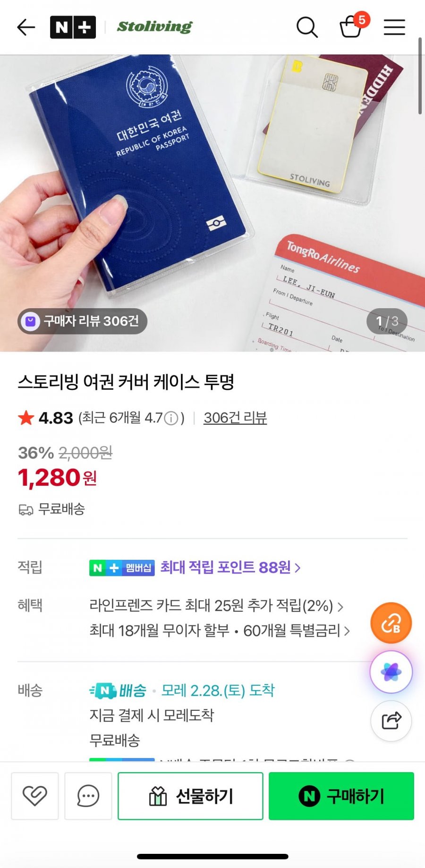This screenshot has width=425, height=868.
Task: Toggle the heart wishlist button
Action: 35,796
